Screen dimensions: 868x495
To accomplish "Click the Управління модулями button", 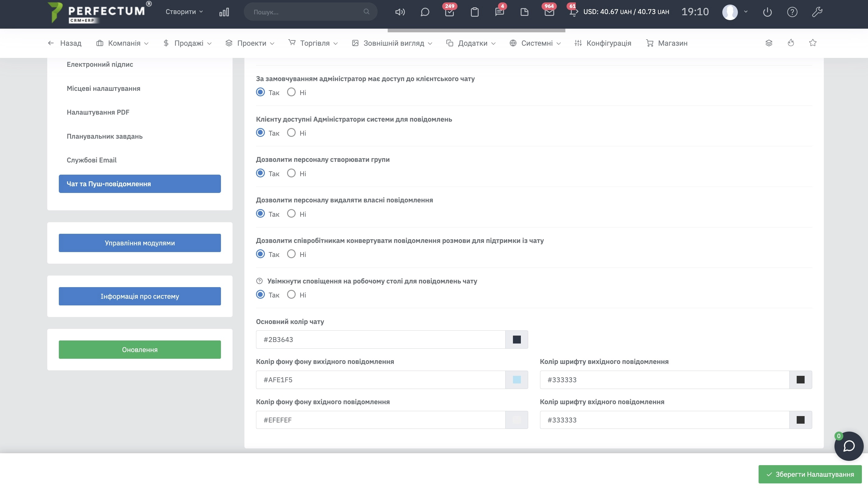I will [x=140, y=243].
